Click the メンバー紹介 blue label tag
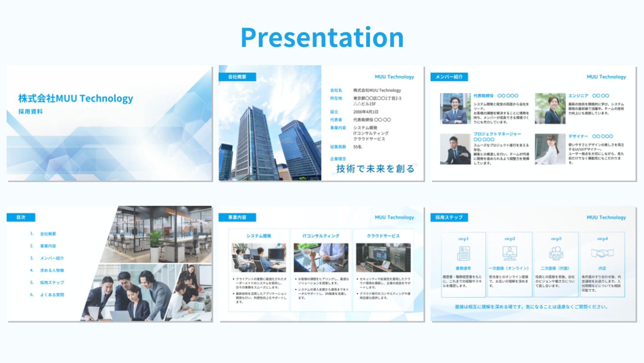 click(449, 77)
